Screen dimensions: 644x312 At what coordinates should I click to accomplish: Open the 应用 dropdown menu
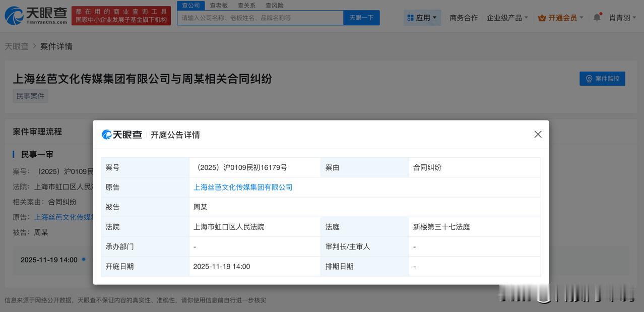pyautogui.click(x=422, y=18)
